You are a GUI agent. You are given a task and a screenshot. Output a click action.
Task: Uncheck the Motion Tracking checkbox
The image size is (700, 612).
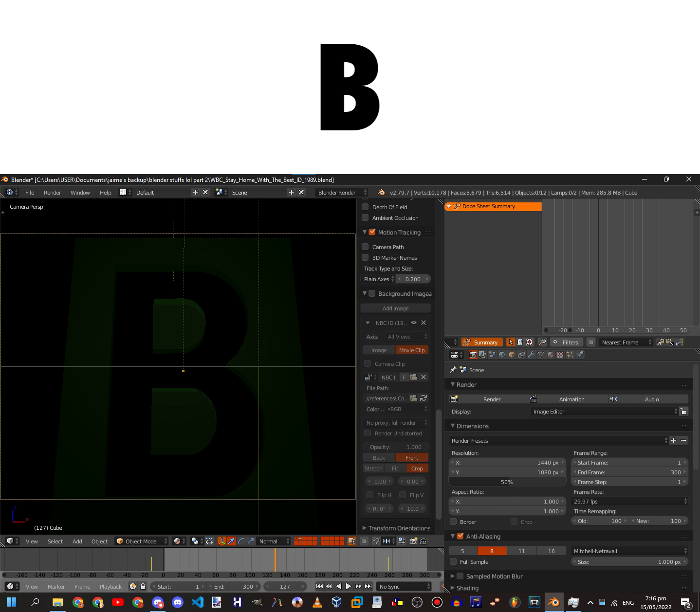[372, 232]
